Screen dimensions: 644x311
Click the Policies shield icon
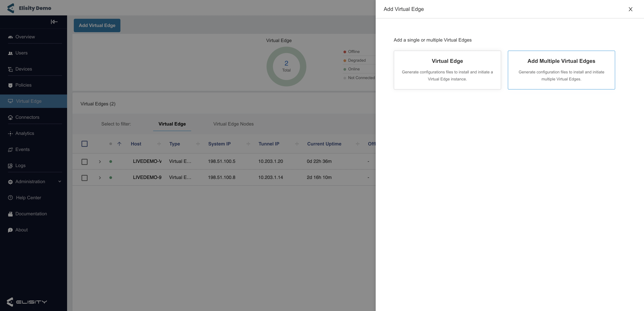[10, 85]
